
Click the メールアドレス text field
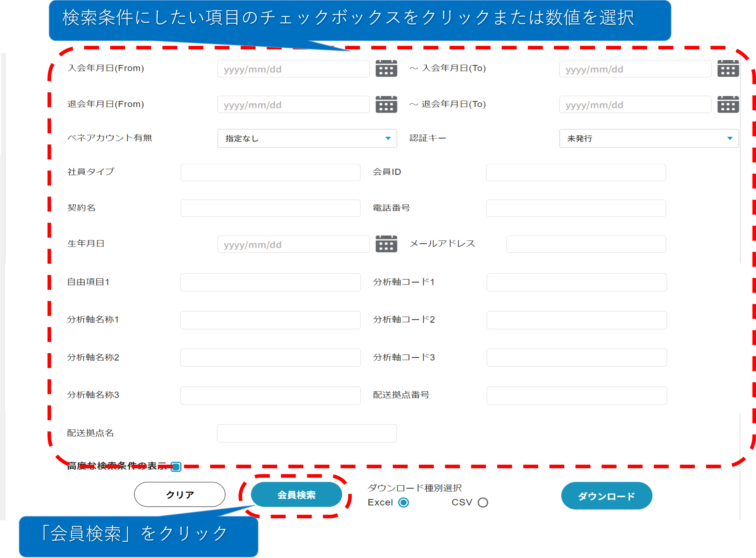pyautogui.click(x=586, y=244)
